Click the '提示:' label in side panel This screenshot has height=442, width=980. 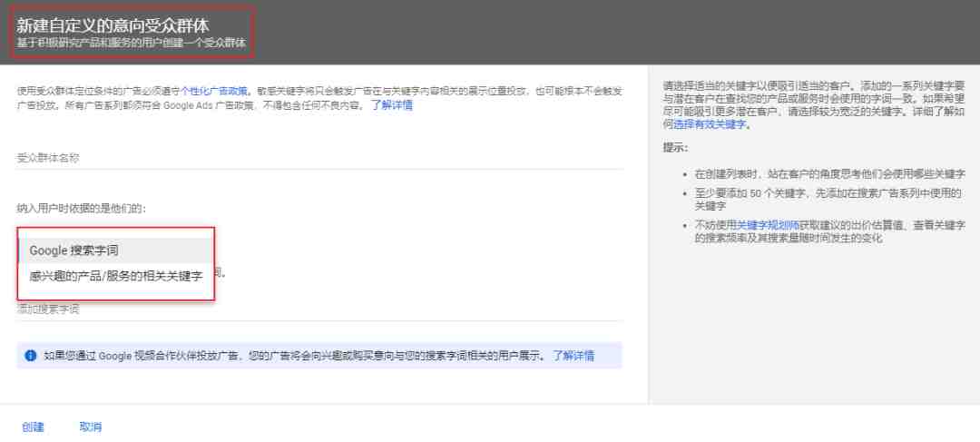[675, 148]
